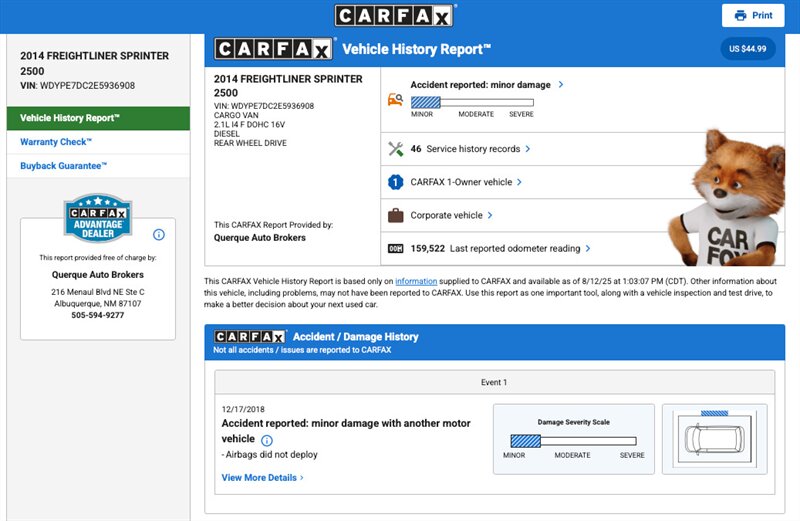
Task: Click Querque Auto Brokers name in sidebar
Action: (97, 275)
